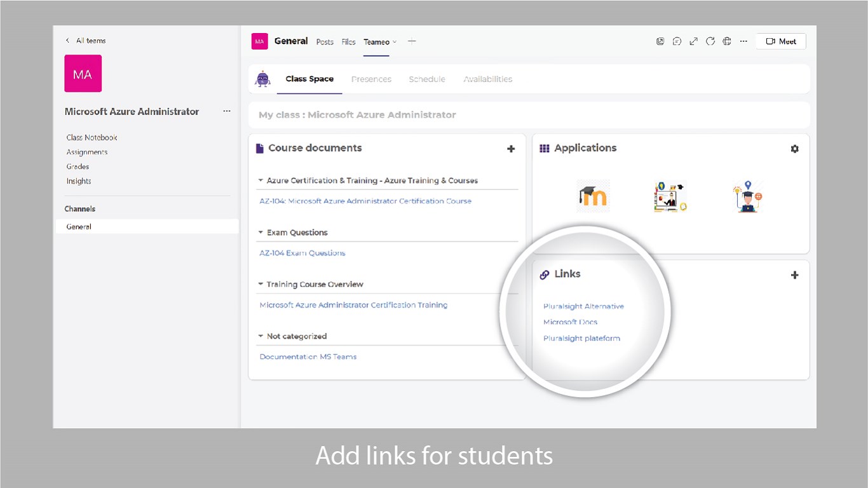
Task: Open tab in website globe icon
Action: point(726,41)
